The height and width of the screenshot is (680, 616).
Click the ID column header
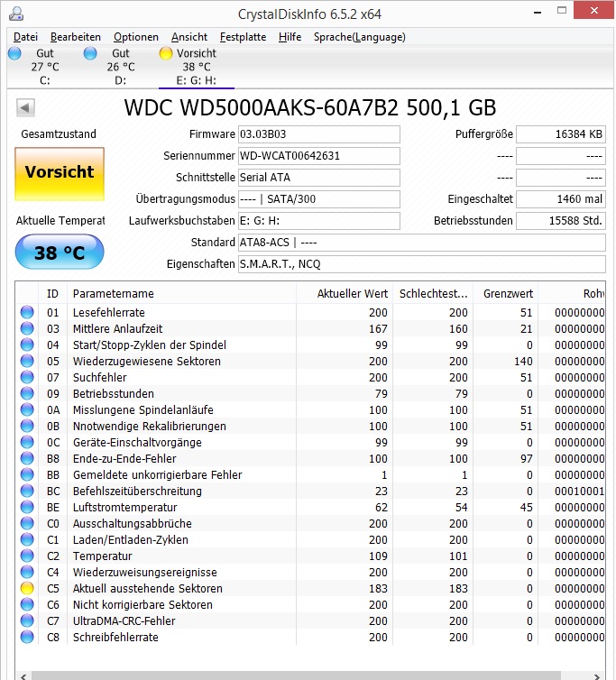pyautogui.click(x=52, y=294)
